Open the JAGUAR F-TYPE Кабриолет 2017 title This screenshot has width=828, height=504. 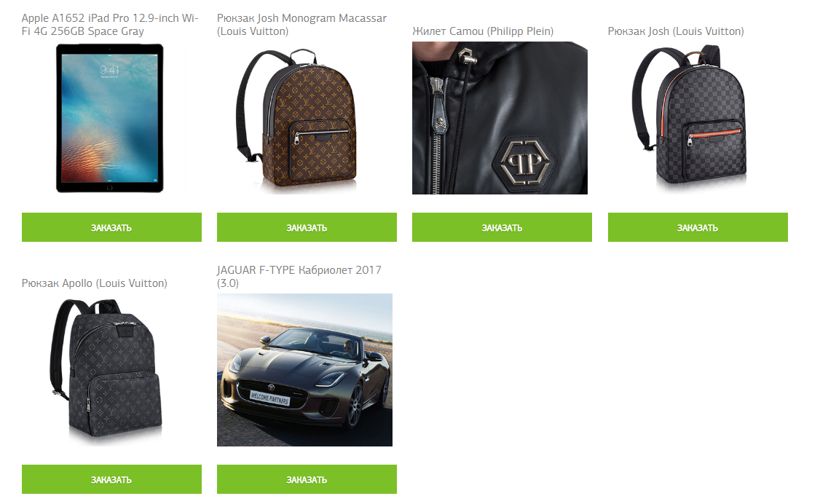pyautogui.click(x=299, y=276)
